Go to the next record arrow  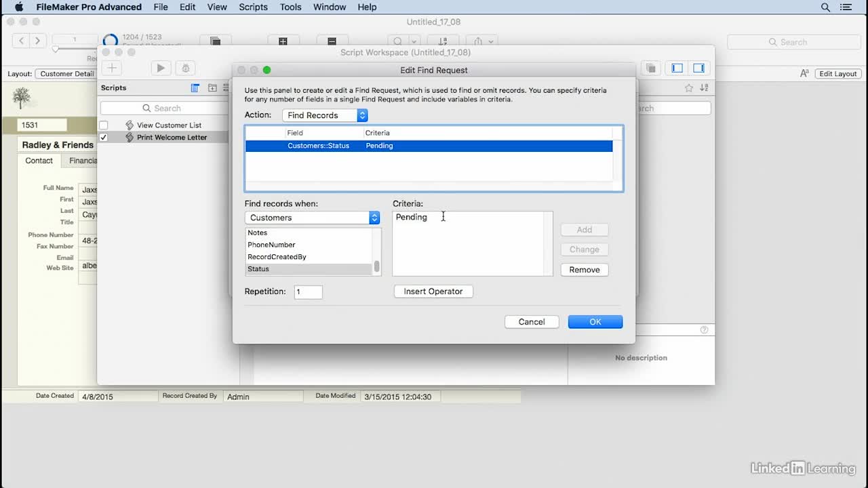(38, 41)
